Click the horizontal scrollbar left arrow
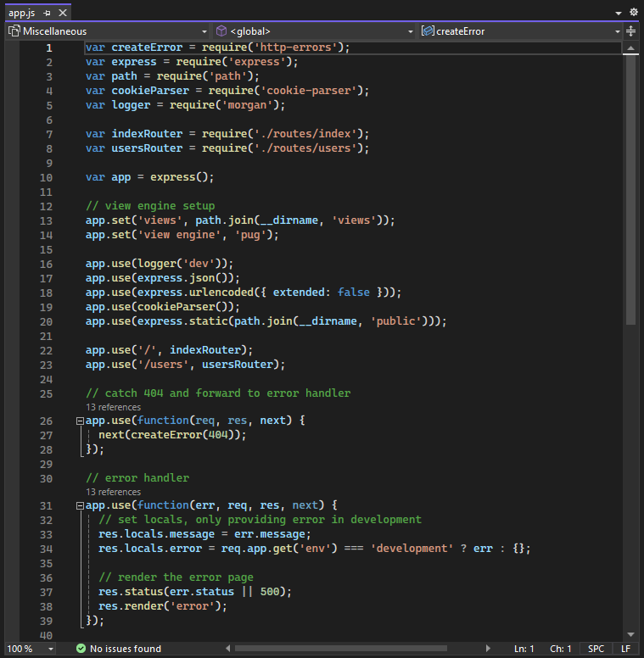The height and width of the screenshot is (658, 644). point(227,649)
